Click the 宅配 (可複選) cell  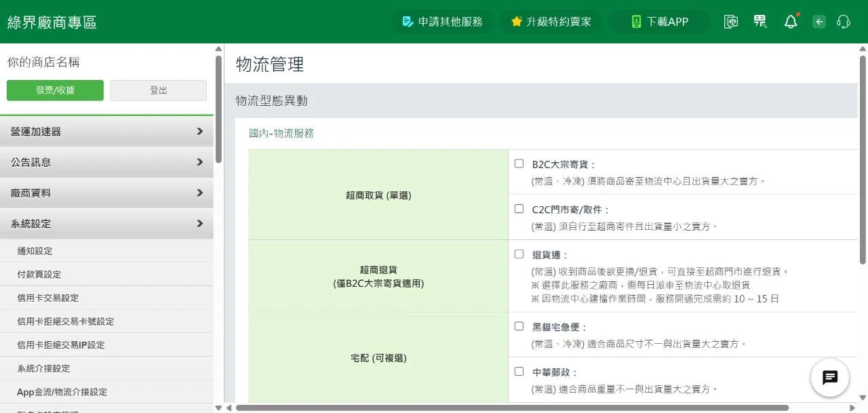(378, 357)
